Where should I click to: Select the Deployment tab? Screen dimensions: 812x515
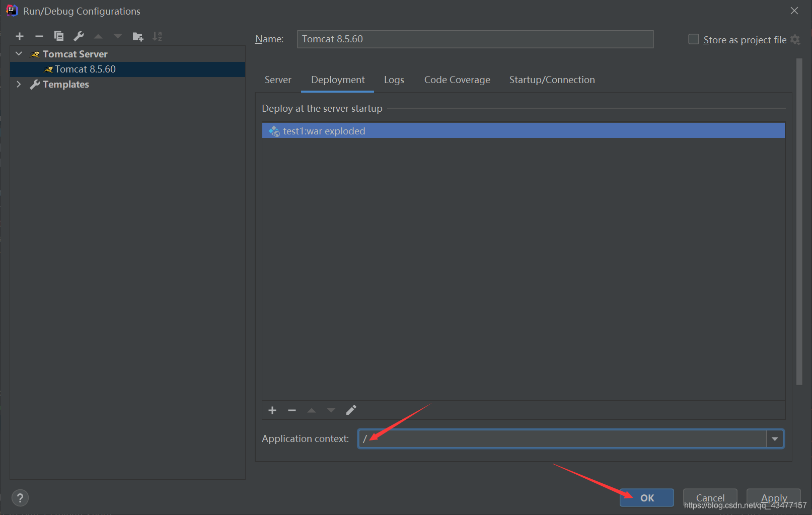[x=338, y=80]
